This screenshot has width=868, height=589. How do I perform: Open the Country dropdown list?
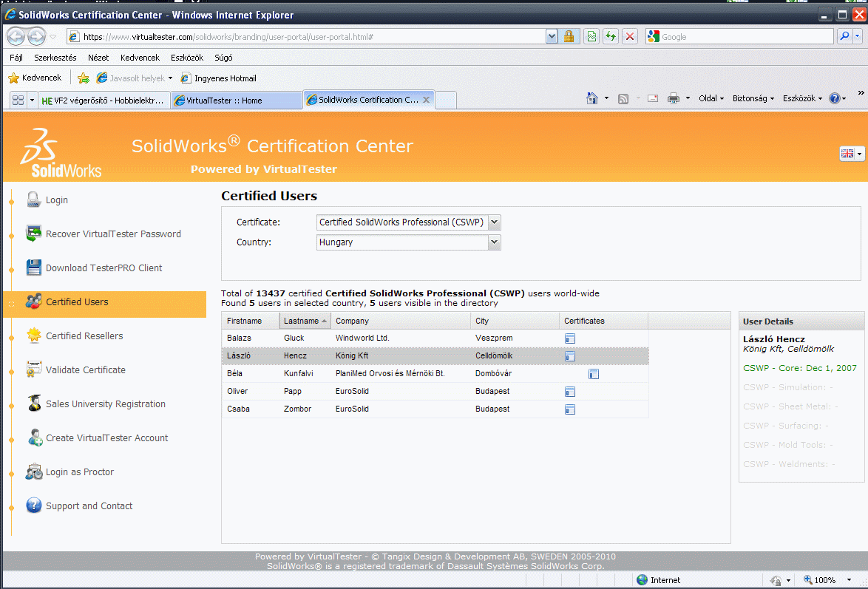(495, 242)
